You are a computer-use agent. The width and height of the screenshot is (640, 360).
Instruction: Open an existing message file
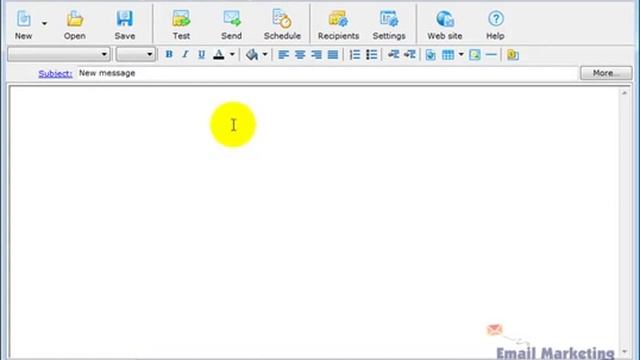point(75,25)
